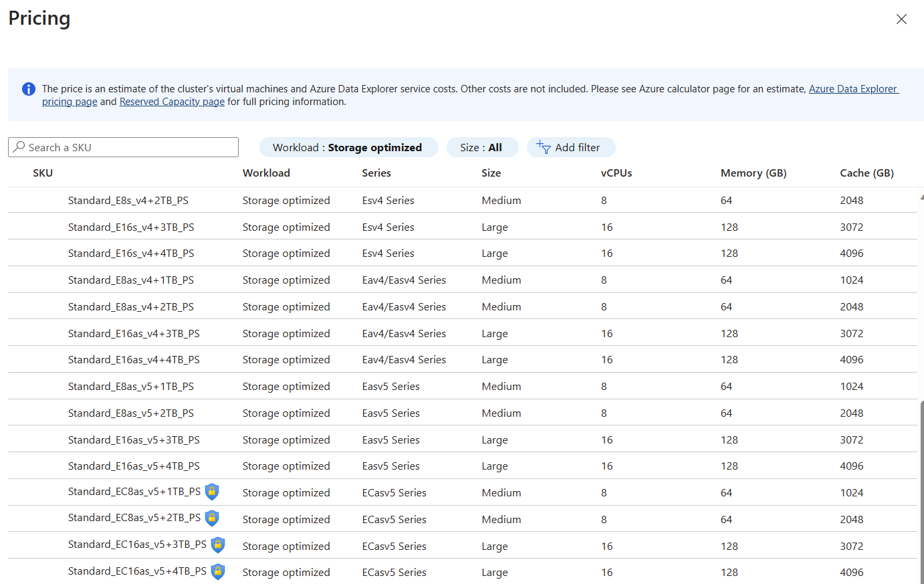The height and width of the screenshot is (584, 924).
Task: Click the shield lock icon beside Standard_EC16as_v5+4TB_PS
Action: [218, 571]
